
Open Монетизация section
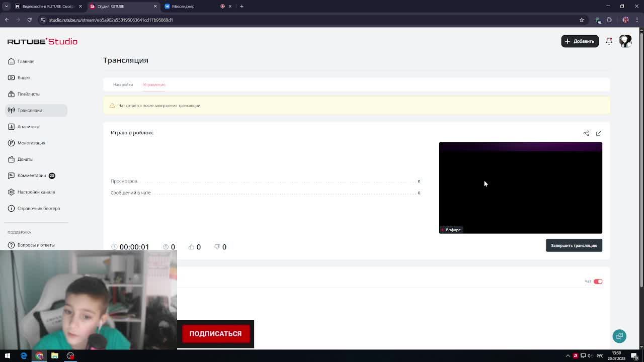[x=31, y=143]
